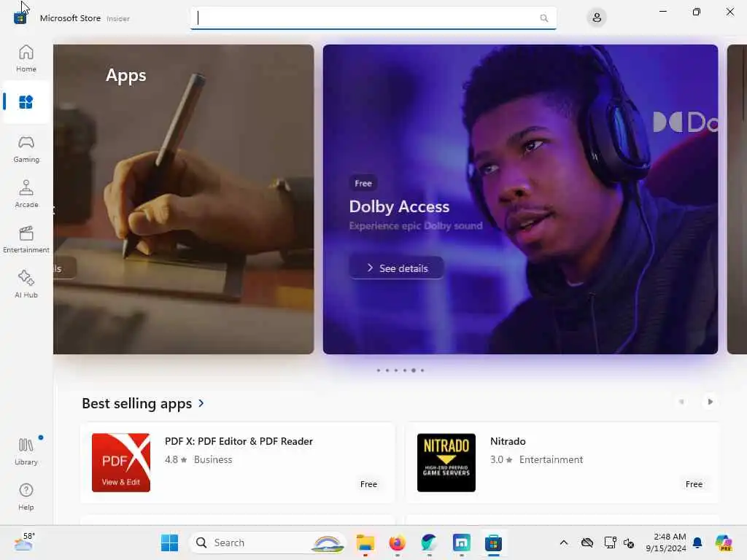747x560 pixels.
Task: Click the 4.8 star rating on PDF X
Action: (x=176, y=459)
